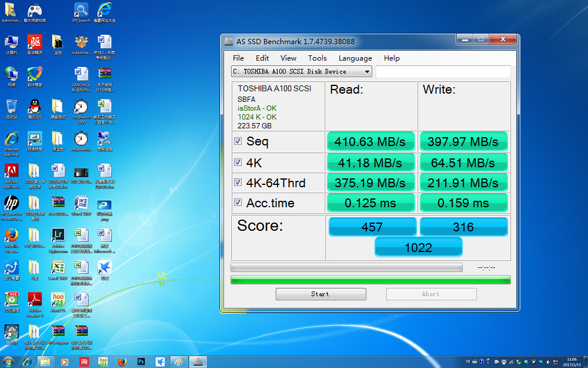
Task: Open the VID_2017 video file on desktop
Action: coord(81,175)
